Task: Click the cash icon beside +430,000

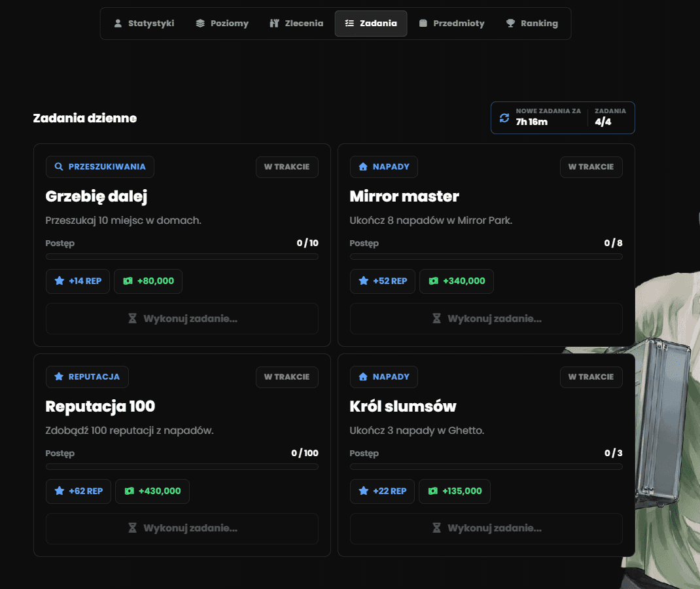Action: [x=129, y=491]
